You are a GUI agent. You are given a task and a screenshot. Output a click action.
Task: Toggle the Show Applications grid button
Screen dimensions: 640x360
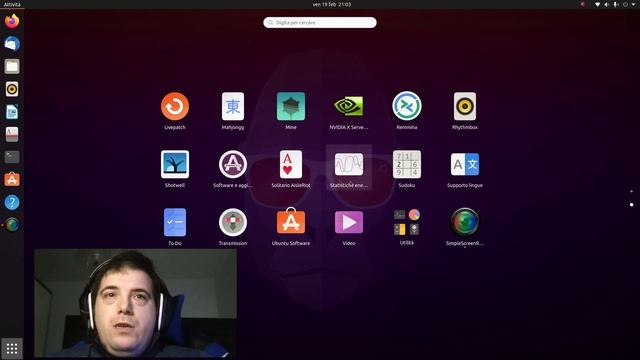[12, 348]
